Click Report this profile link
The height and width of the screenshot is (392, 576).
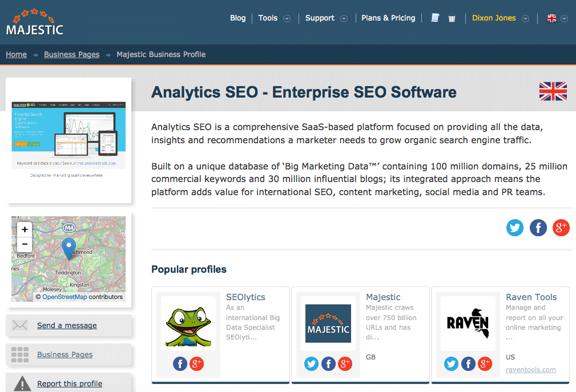point(70,383)
